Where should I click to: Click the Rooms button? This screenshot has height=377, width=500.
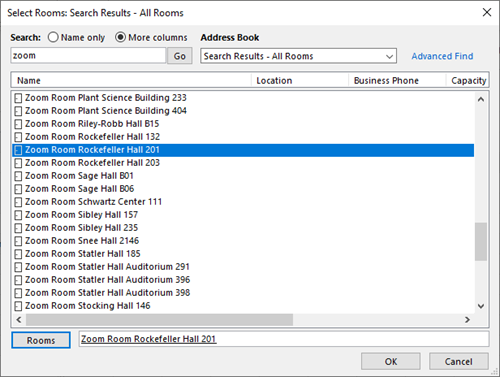41,340
